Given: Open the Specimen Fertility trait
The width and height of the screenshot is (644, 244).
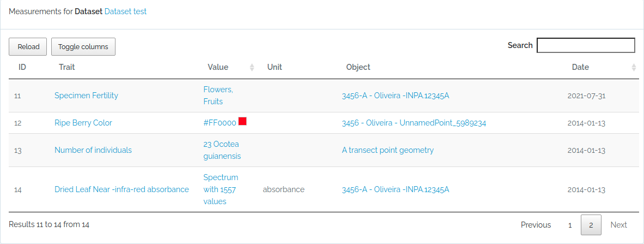Looking at the screenshot, I should 86,96.
